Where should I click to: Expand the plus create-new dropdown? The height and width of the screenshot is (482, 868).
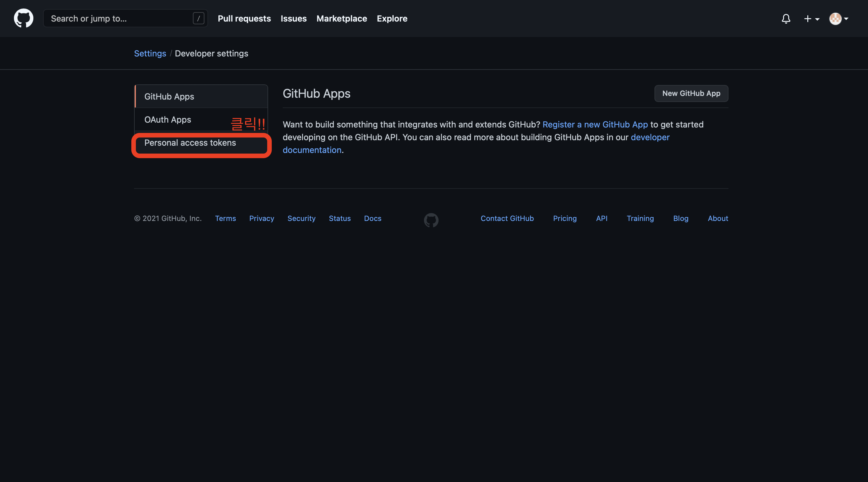pyautogui.click(x=811, y=19)
